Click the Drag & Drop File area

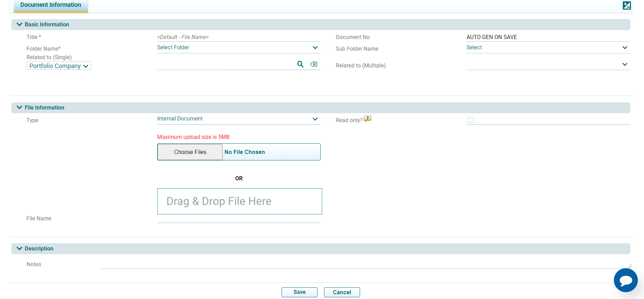tap(239, 201)
